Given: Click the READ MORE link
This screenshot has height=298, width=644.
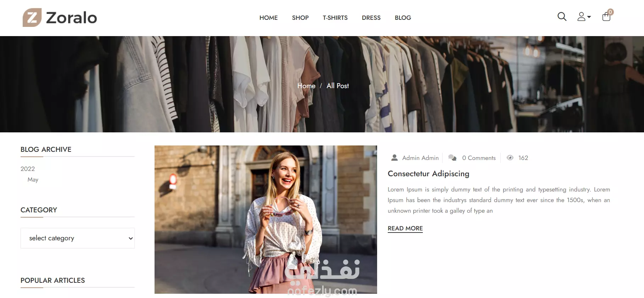Looking at the screenshot, I should click(x=405, y=229).
